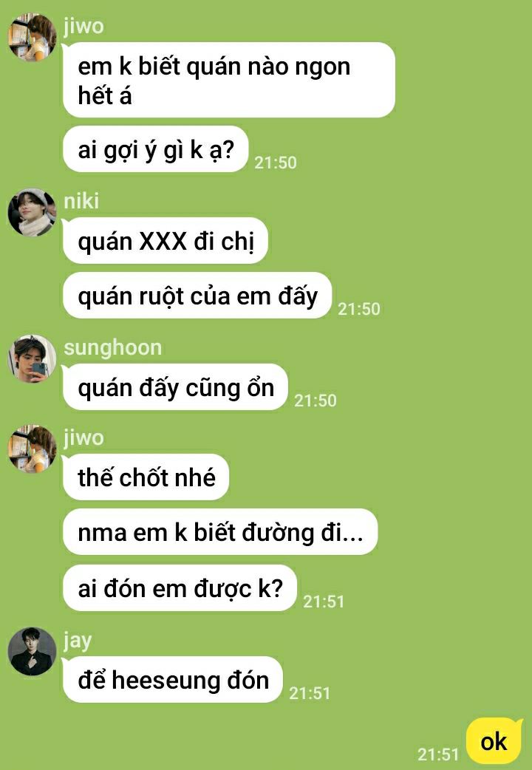The height and width of the screenshot is (770, 532).
Task: Select the sender name "sunghoon"
Action: pyautogui.click(x=113, y=347)
